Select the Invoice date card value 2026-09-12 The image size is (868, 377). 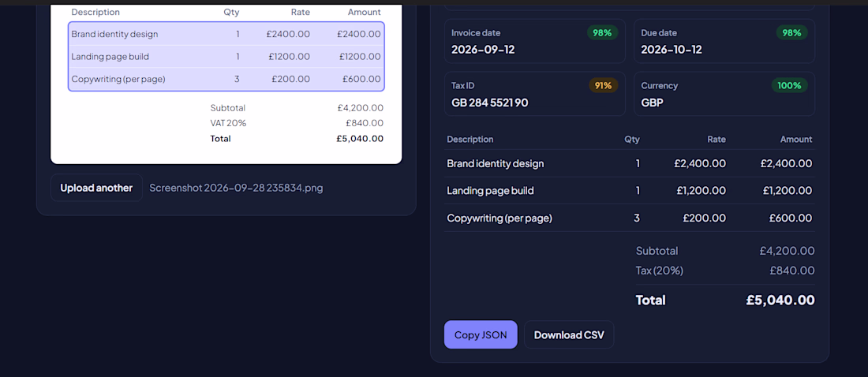tap(483, 49)
